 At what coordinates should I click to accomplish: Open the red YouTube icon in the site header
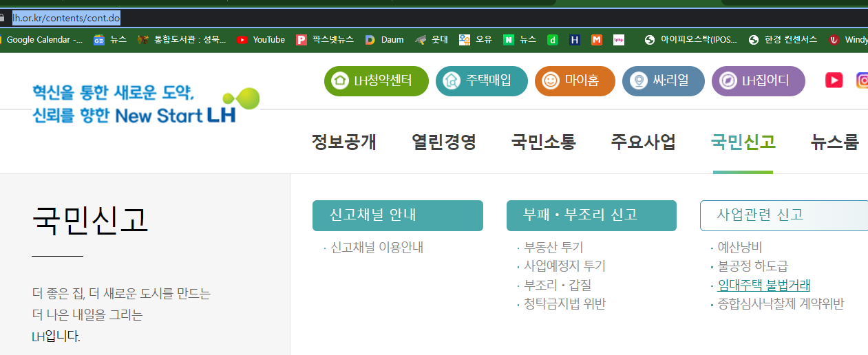pos(834,80)
